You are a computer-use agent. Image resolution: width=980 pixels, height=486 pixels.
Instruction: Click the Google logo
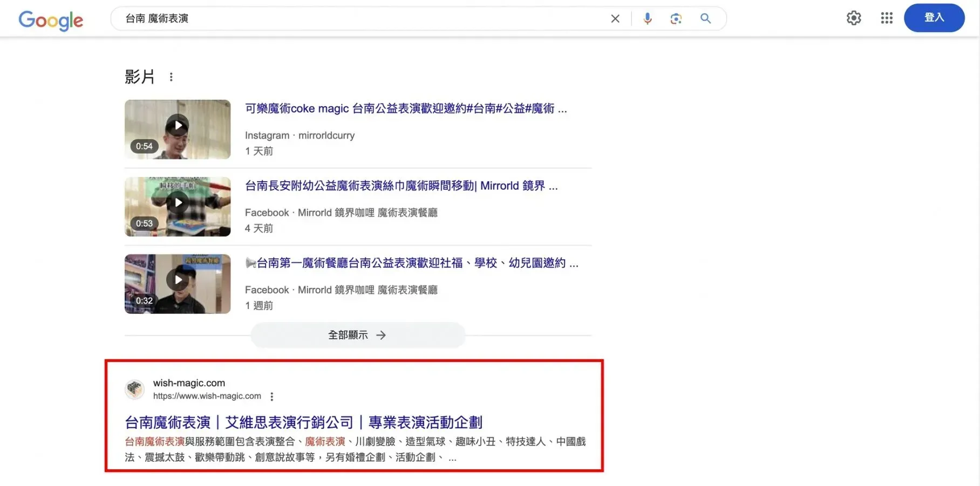coord(51,20)
